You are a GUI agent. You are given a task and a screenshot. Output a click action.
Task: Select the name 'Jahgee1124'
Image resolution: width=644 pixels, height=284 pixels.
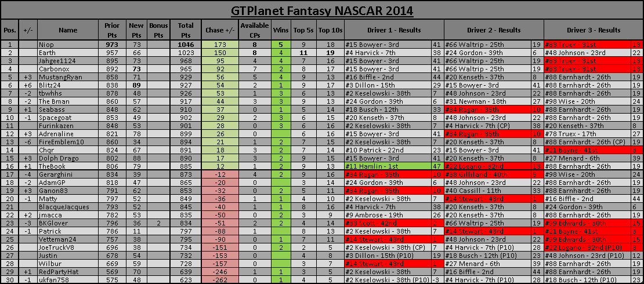68,60
